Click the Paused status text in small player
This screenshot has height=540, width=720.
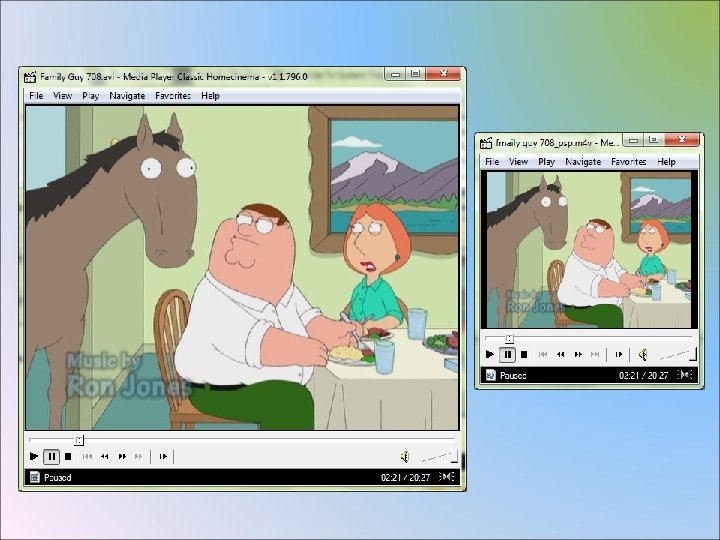[x=513, y=376]
